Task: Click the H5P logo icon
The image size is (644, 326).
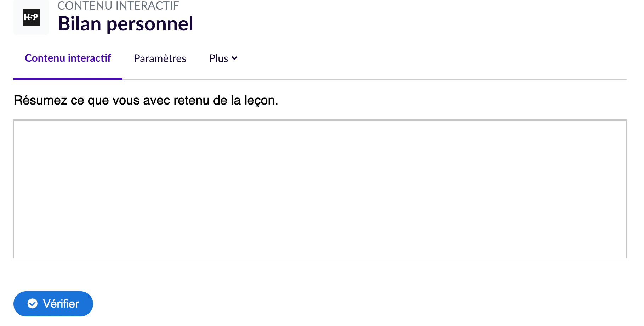Action: coord(31,17)
